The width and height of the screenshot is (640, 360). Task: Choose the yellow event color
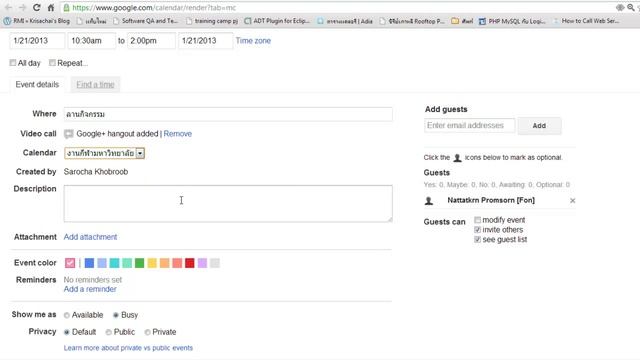[152, 263]
